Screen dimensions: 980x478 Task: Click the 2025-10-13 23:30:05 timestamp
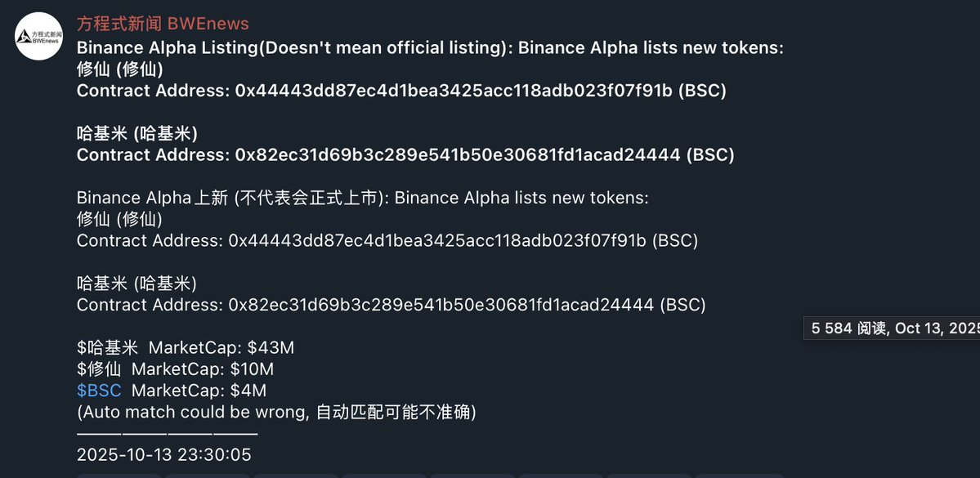pyautogui.click(x=163, y=455)
